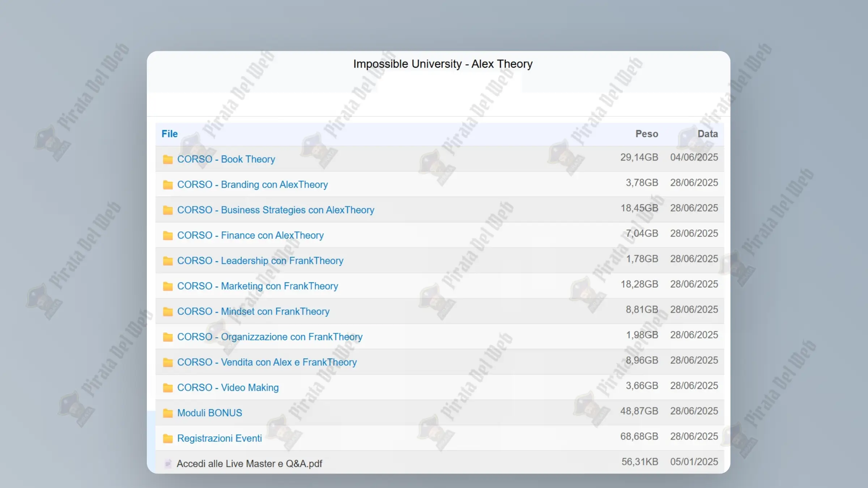Image resolution: width=868 pixels, height=488 pixels.
Task: Click folder icon beside Moduli BONUS
Action: coord(168,413)
